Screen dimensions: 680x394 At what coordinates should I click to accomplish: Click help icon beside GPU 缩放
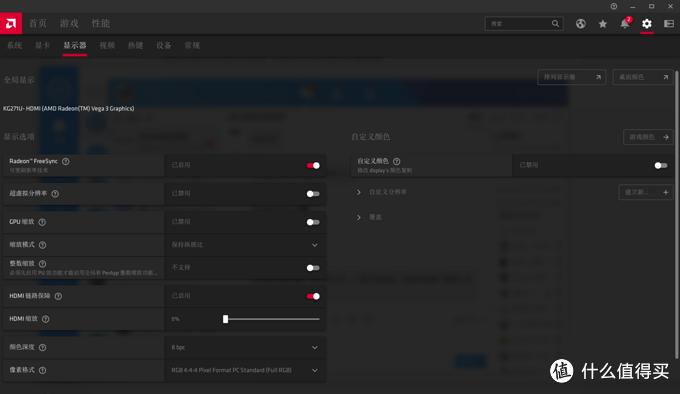pos(42,222)
